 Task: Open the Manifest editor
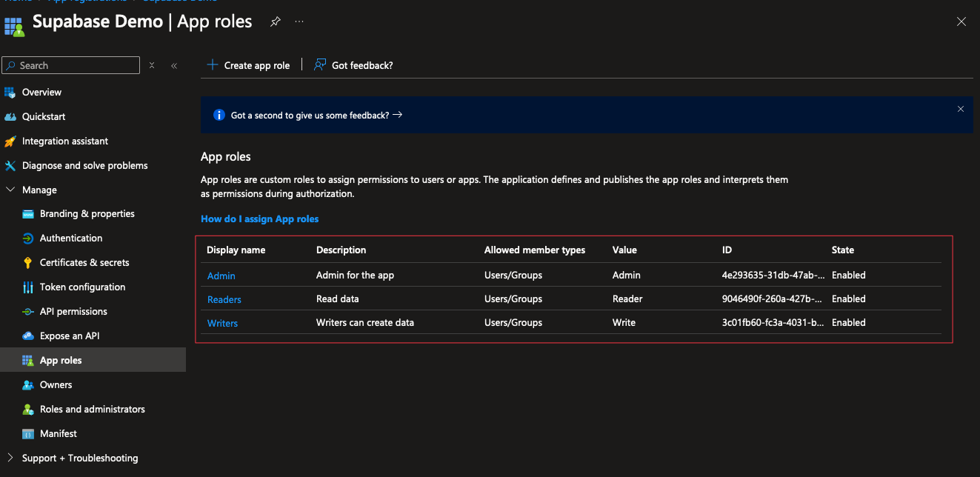(x=59, y=434)
